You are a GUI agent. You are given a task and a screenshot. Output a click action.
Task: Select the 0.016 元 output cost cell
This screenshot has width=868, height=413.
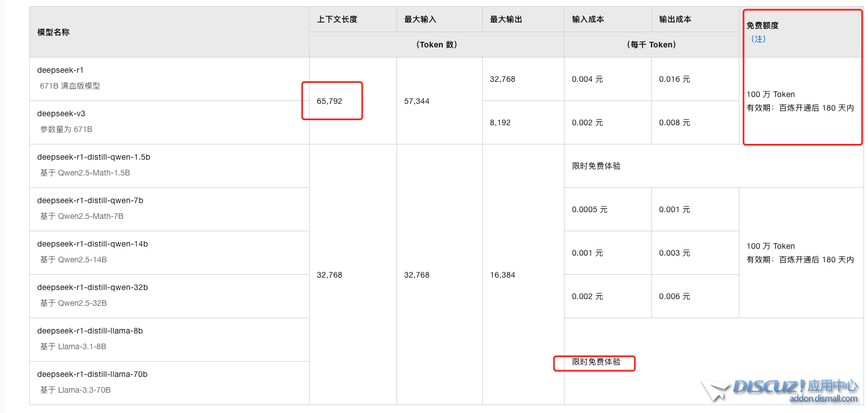(675, 80)
